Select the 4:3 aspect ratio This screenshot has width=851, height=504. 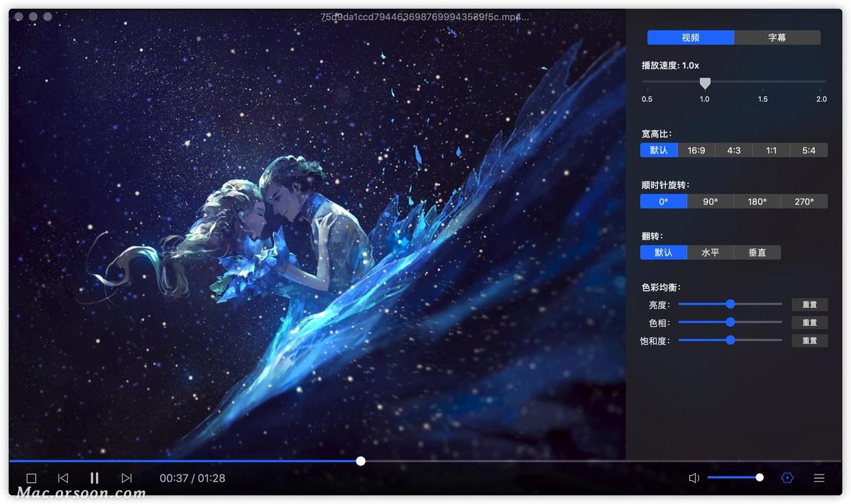pyautogui.click(x=734, y=149)
